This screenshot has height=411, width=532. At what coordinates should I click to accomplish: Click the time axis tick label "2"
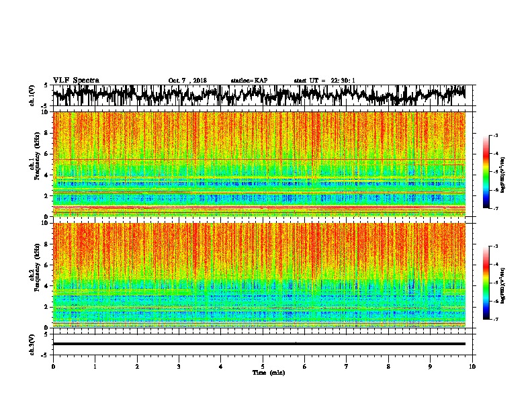(x=137, y=367)
